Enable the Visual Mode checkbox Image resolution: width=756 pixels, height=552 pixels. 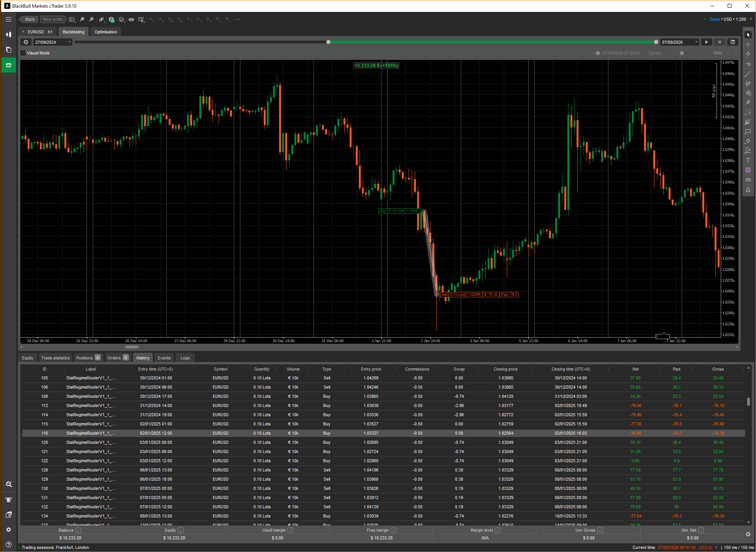point(23,53)
